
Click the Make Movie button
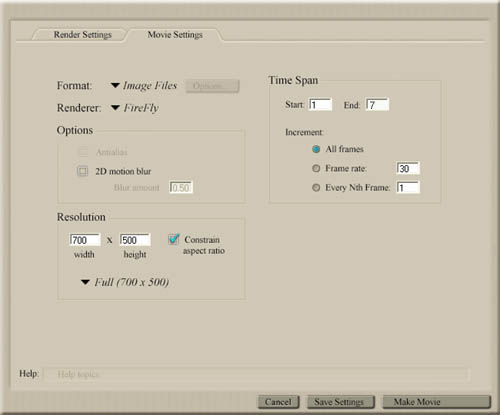(437, 402)
